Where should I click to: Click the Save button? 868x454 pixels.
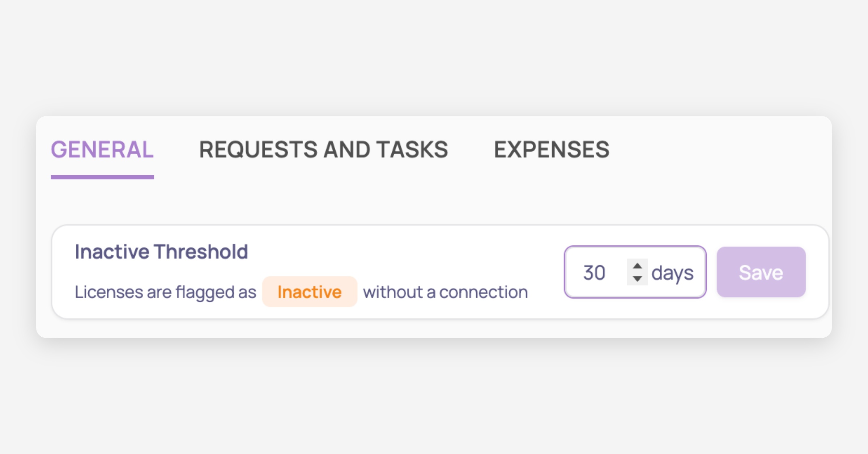pos(761,272)
